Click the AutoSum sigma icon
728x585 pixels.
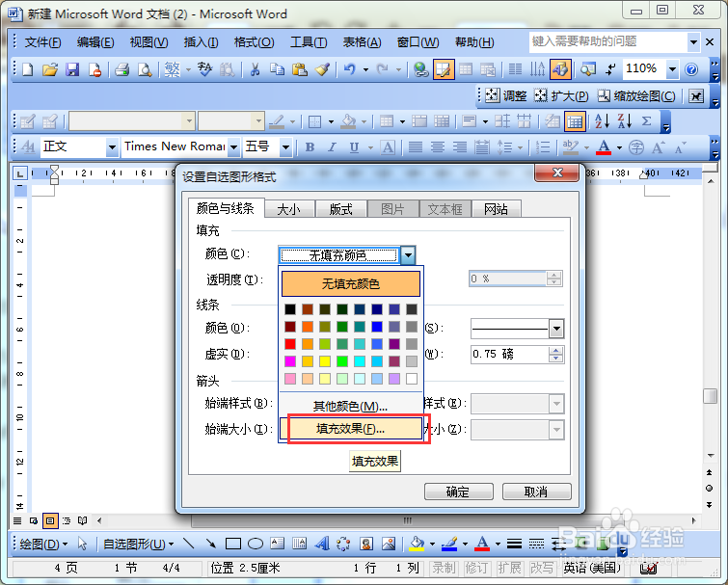coord(646,121)
